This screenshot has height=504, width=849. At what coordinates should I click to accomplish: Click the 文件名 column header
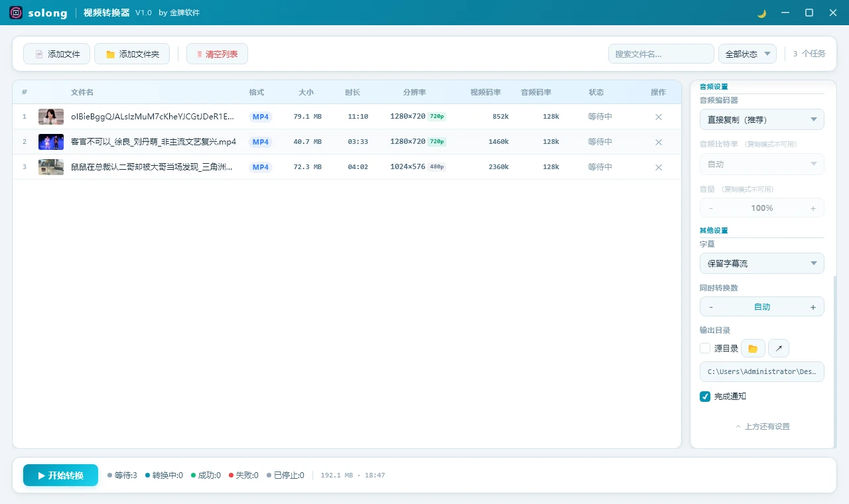82,92
